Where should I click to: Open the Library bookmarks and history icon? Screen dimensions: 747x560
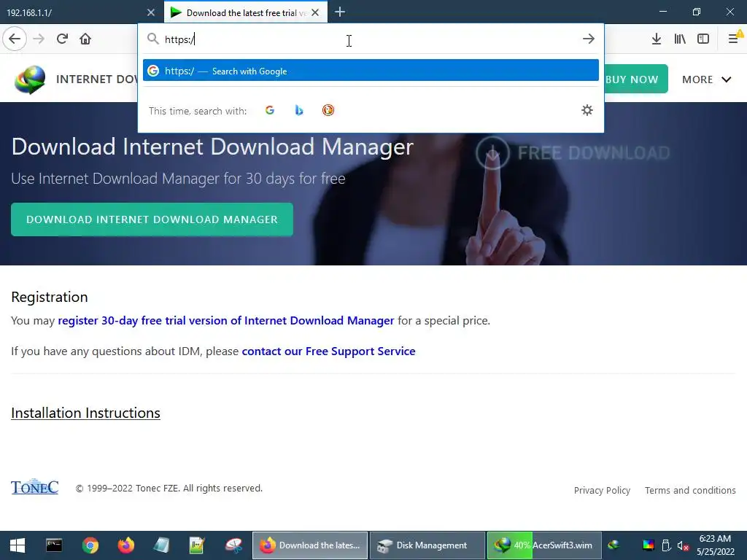pos(680,39)
